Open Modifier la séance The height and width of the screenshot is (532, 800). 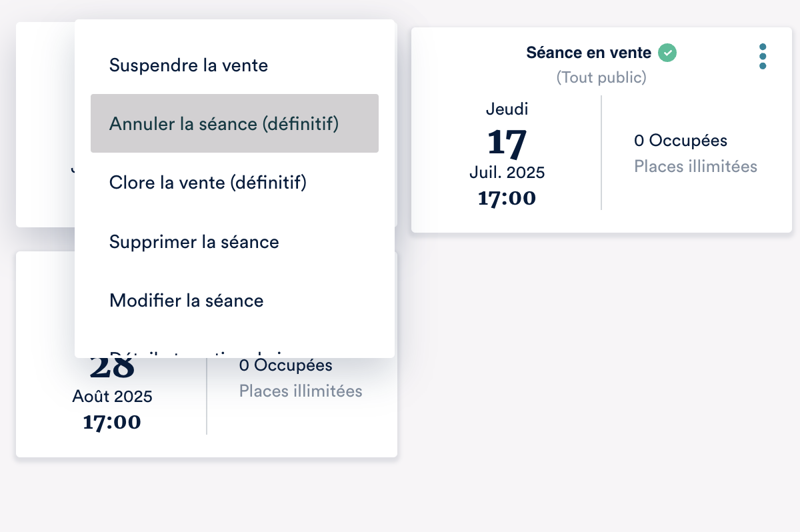click(187, 300)
